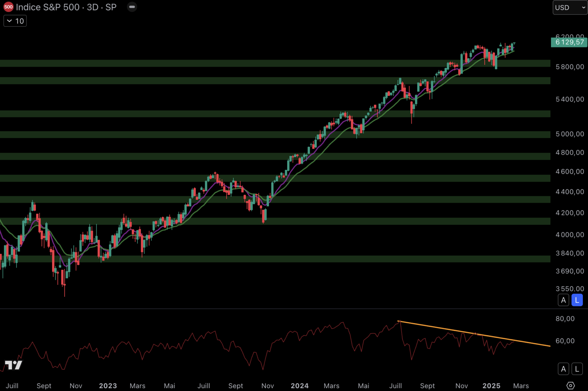Click the 5 000,00 price axis label
The width and height of the screenshot is (588, 391).
click(570, 134)
